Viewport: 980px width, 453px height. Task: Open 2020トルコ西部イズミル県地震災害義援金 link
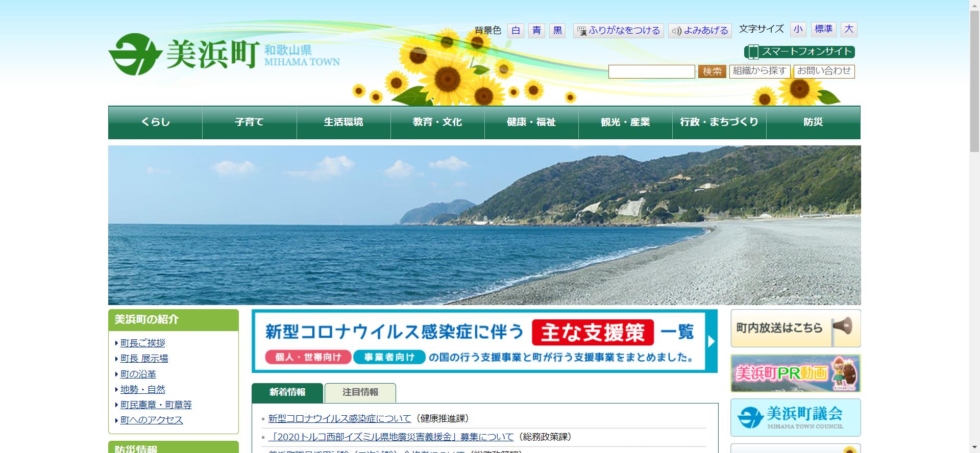[391, 437]
